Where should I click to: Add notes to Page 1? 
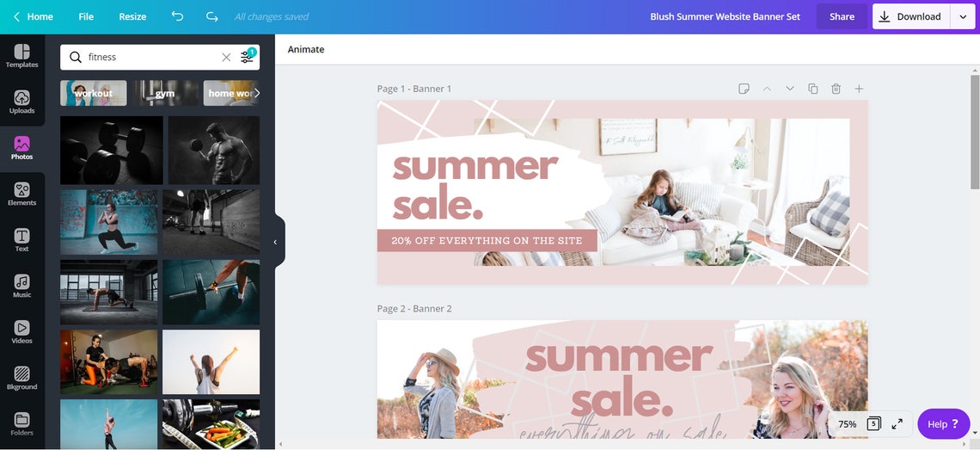744,89
